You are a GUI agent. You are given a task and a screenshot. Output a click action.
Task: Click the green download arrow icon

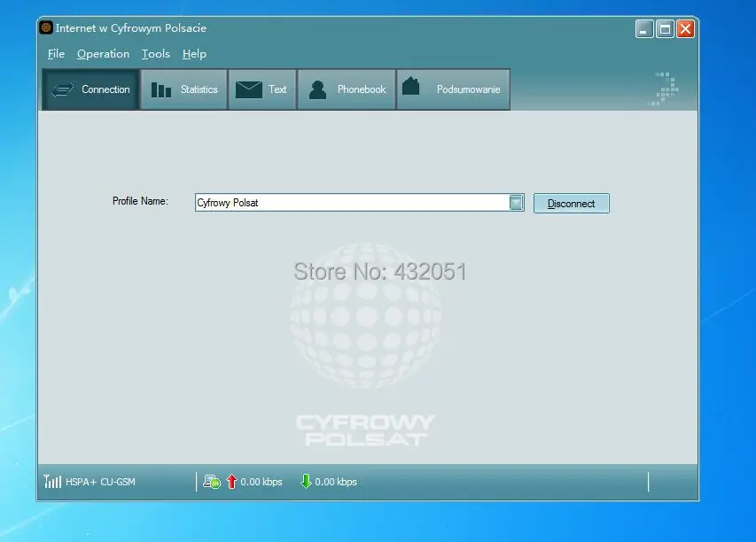tap(306, 481)
